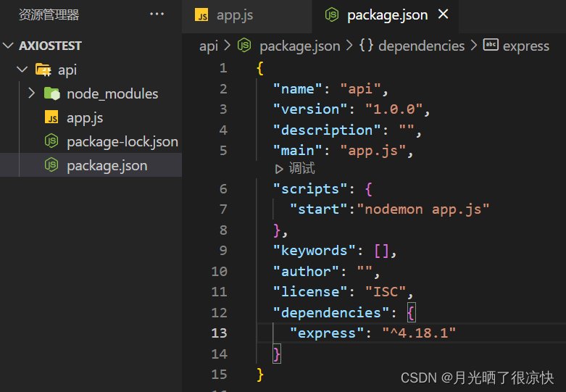Switch to the app.js editor tab

[x=234, y=15]
